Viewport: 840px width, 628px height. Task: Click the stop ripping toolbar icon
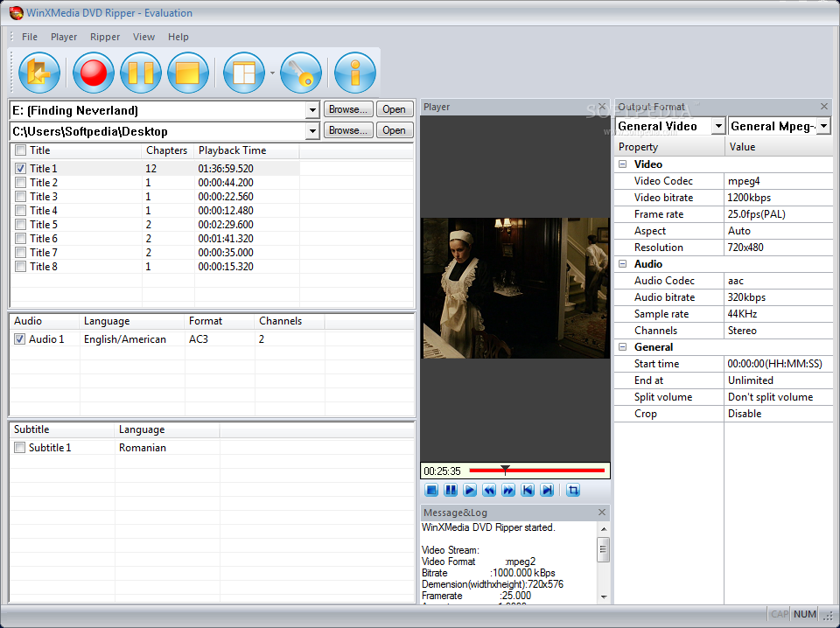(187, 73)
